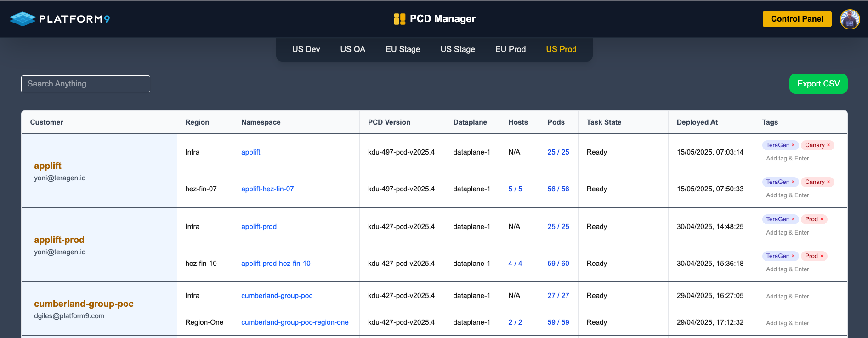This screenshot has width=868, height=338.
Task: Remove TeraGen tag from hez-fin-07 row
Action: [x=793, y=182]
